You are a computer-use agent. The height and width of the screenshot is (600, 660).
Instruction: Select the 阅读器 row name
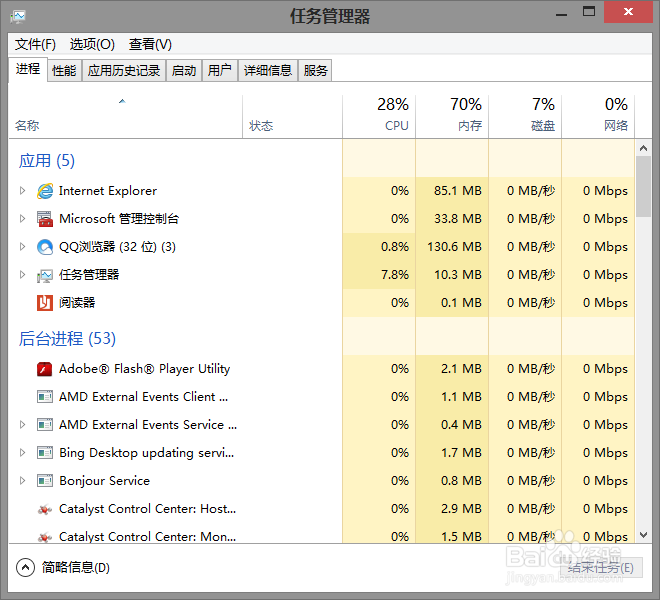77,303
